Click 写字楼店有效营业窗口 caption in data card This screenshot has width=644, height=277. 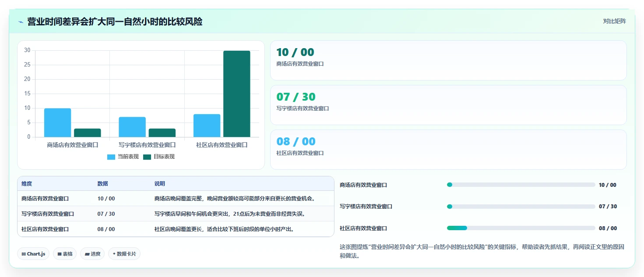303,109
